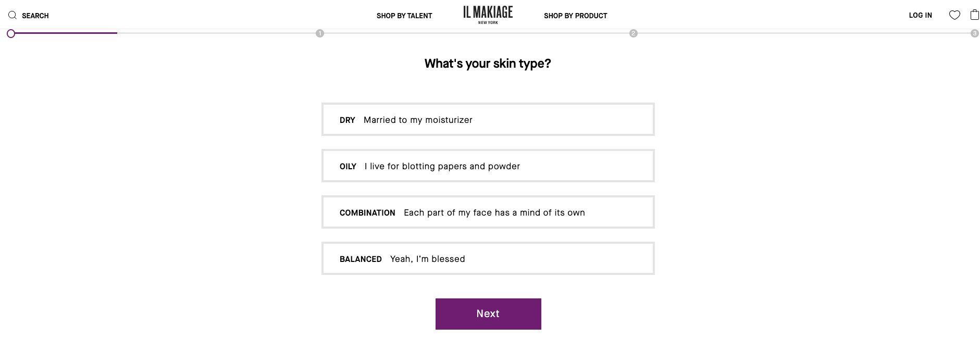
Task: Open the SHOP BY TALENT menu
Action: coord(404,16)
